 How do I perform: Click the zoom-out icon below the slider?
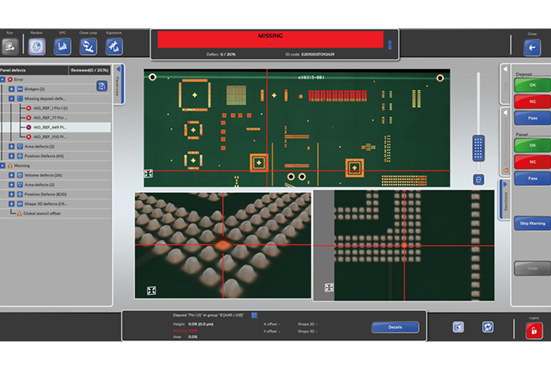(478, 180)
